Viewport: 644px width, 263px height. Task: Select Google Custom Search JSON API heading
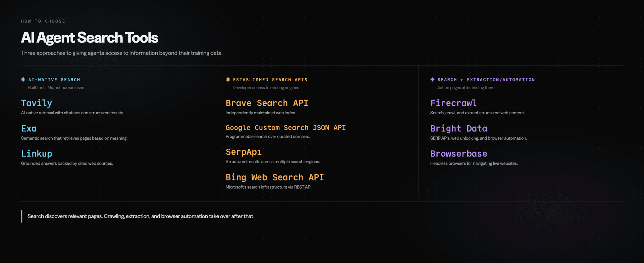285,128
